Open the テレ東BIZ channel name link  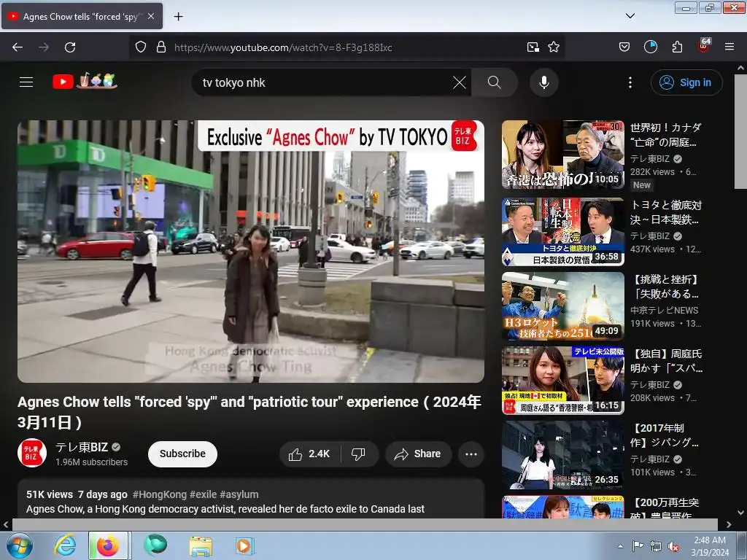click(82, 447)
